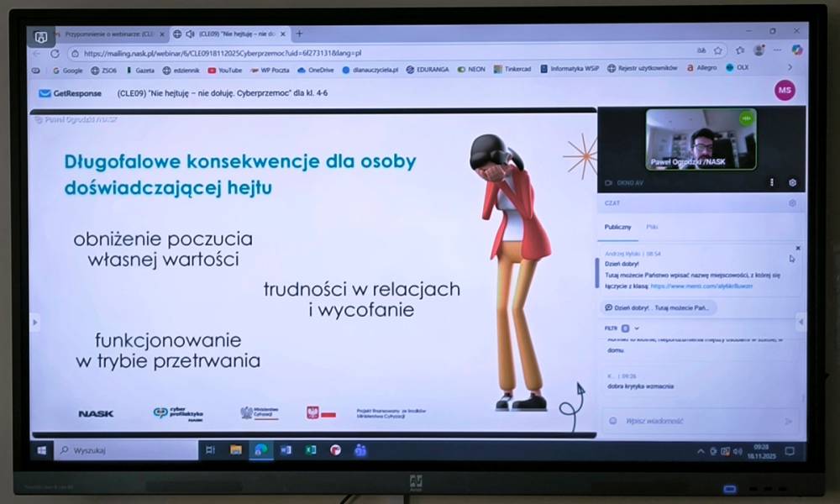The image size is (840, 504).
Task: Show hidden system tray icons
Action: coord(701,451)
